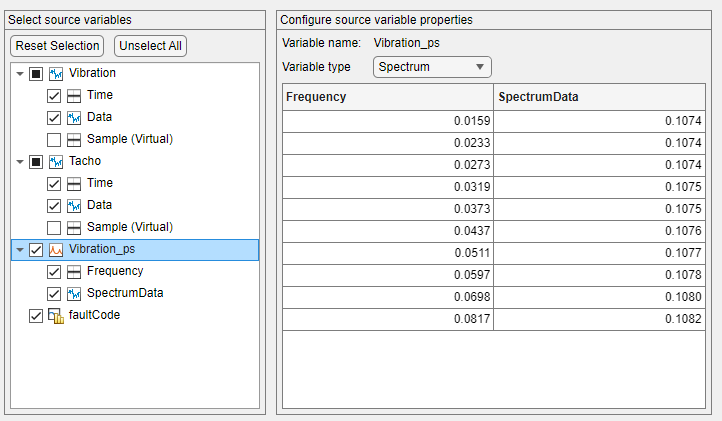The width and height of the screenshot is (722, 421).
Task: Open the Variable type dropdown
Action: (x=431, y=67)
